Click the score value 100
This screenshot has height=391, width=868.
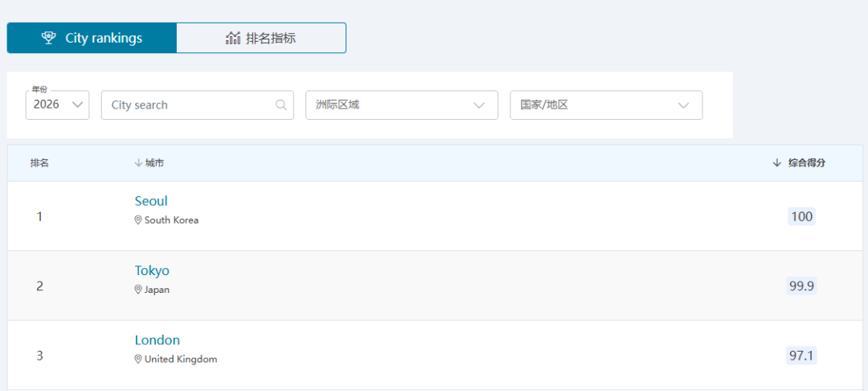click(801, 216)
